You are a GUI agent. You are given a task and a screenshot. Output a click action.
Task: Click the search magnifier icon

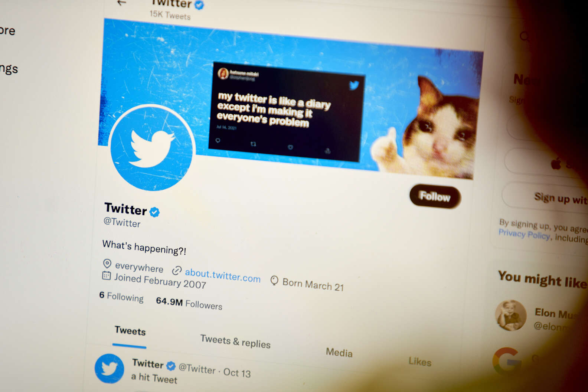[524, 36]
